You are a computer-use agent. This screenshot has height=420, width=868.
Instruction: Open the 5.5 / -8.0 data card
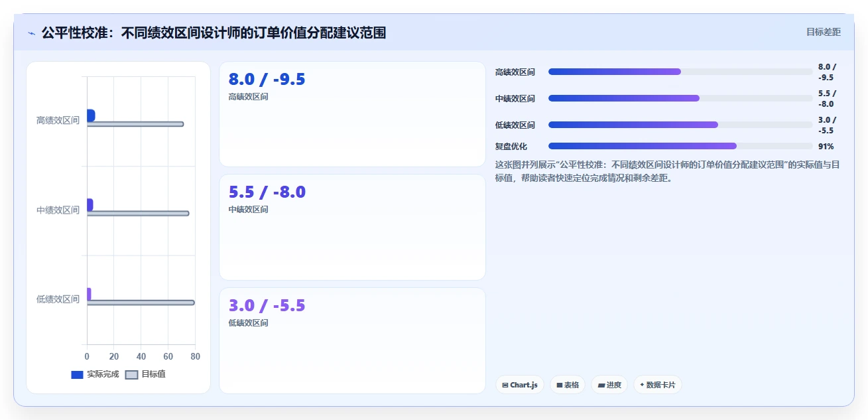(x=352, y=227)
